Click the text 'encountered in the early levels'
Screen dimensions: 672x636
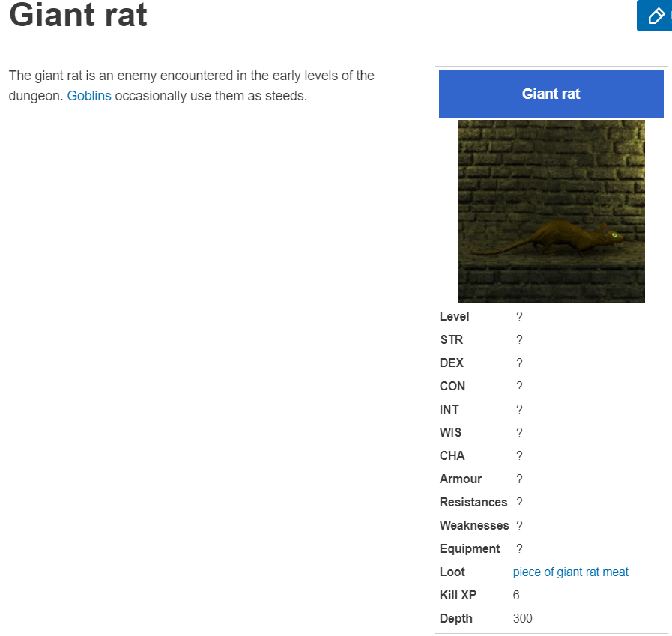pyautogui.click(x=249, y=76)
